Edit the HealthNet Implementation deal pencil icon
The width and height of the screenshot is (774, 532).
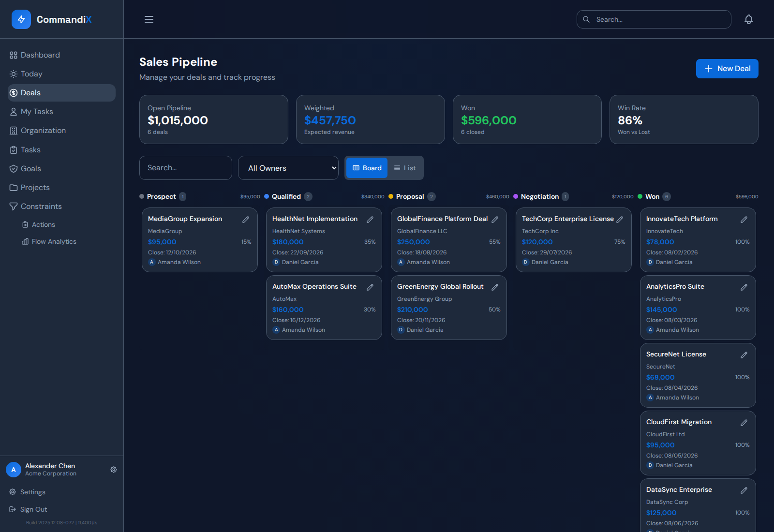tap(370, 220)
